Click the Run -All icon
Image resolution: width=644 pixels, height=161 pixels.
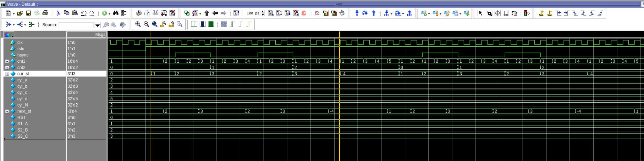coord(288,13)
